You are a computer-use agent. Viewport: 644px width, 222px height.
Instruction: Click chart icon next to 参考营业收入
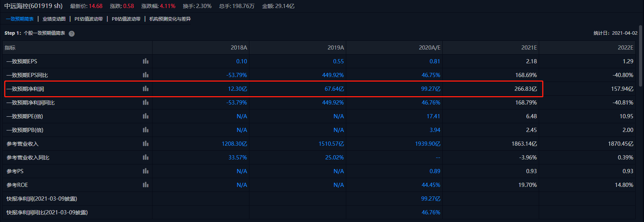146,144
